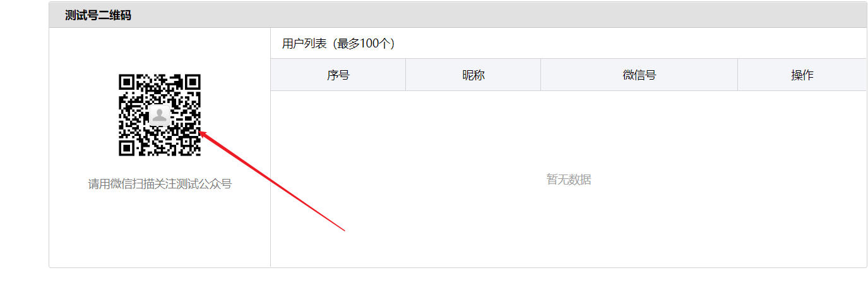Click the middle of the red arrow line

(x=273, y=181)
